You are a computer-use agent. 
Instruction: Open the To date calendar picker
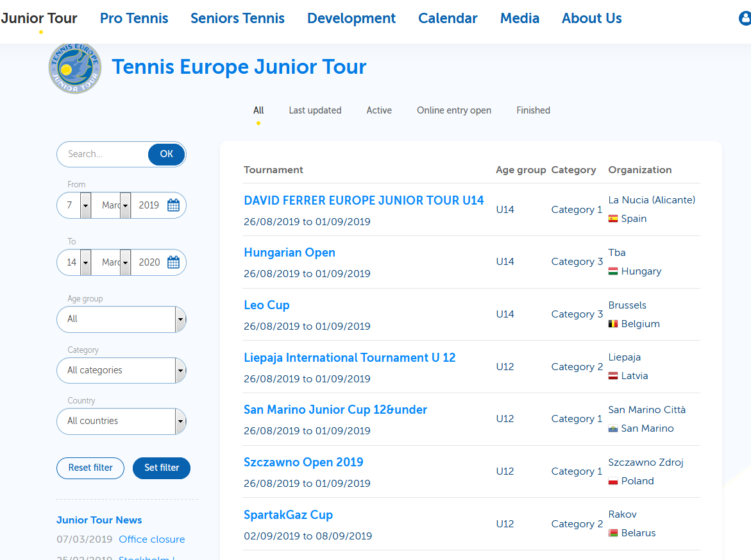point(173,262)
